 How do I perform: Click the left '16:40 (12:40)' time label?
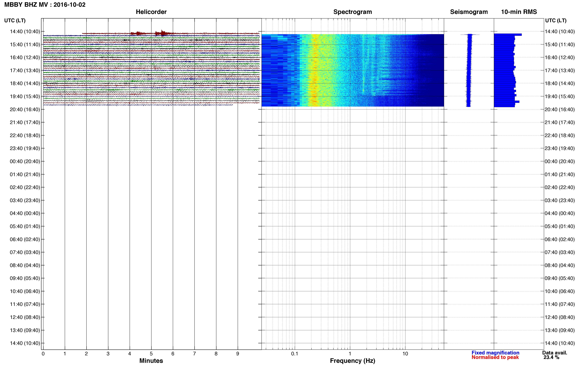(x=25, y=57)
